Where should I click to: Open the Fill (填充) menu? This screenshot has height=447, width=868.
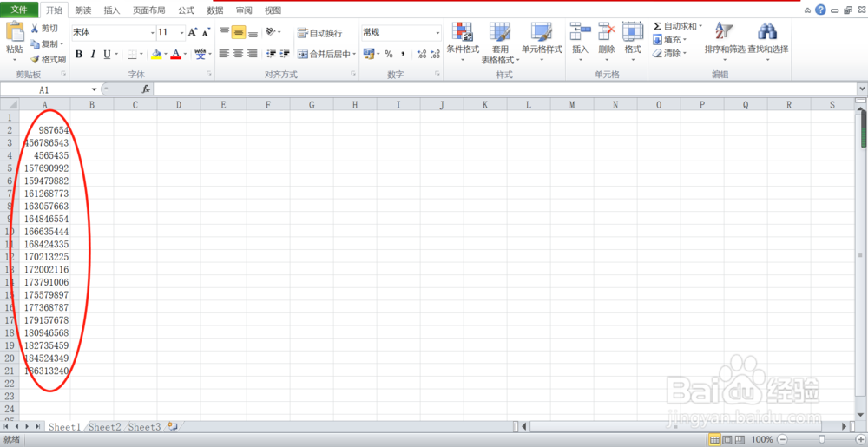(669, 39)
